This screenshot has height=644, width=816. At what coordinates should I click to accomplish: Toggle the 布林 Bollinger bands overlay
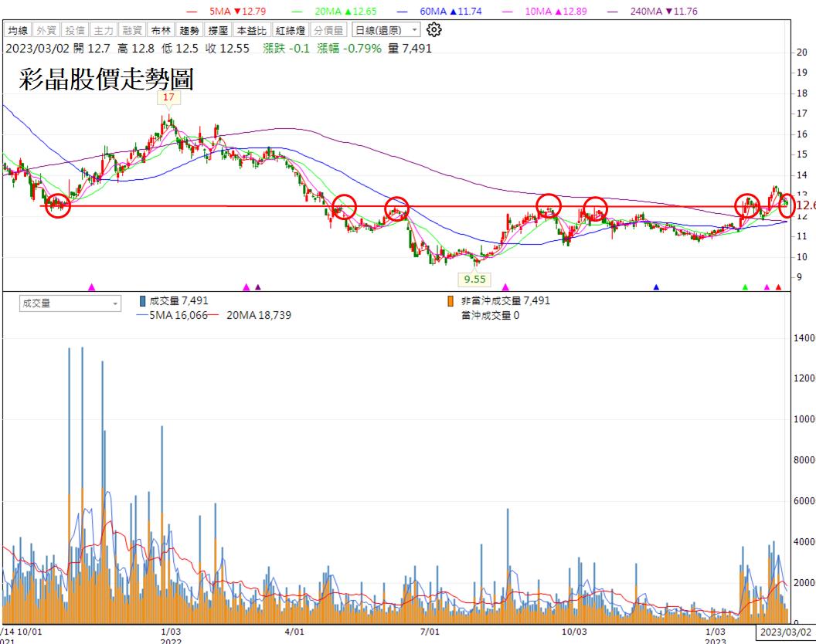[x=159, y=30]
